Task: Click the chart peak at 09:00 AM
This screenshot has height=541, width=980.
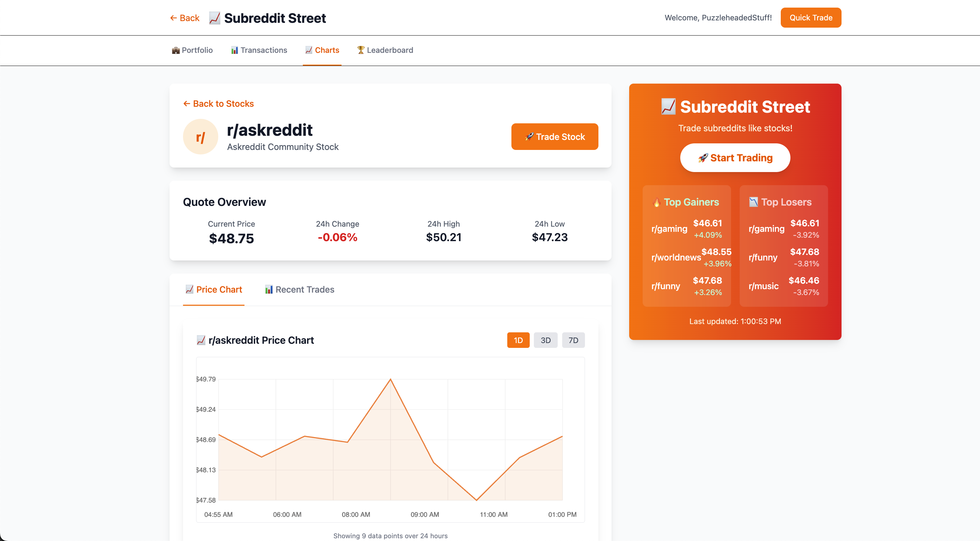Action: pos(390,379)
